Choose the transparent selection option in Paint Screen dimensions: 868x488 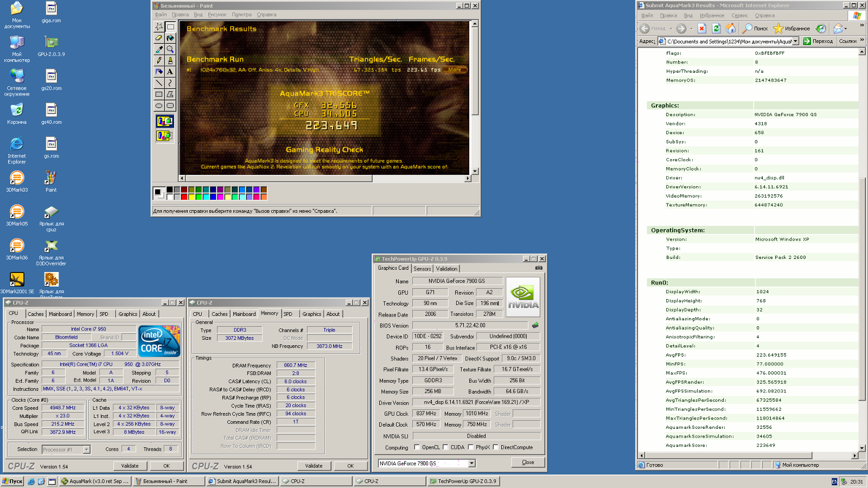165,136
